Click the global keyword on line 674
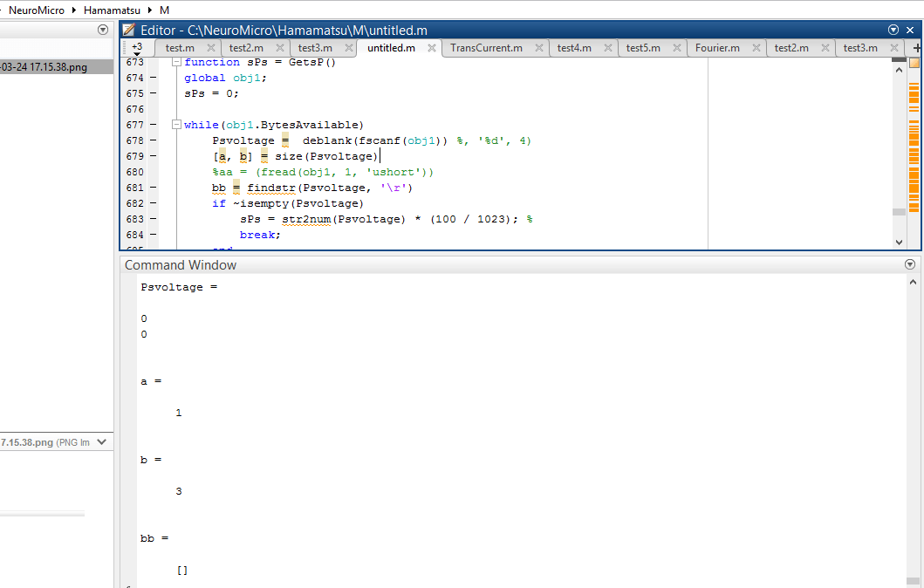Image resolution: width=924 pixels, height=588 pixels. click(x=204, y=78)
